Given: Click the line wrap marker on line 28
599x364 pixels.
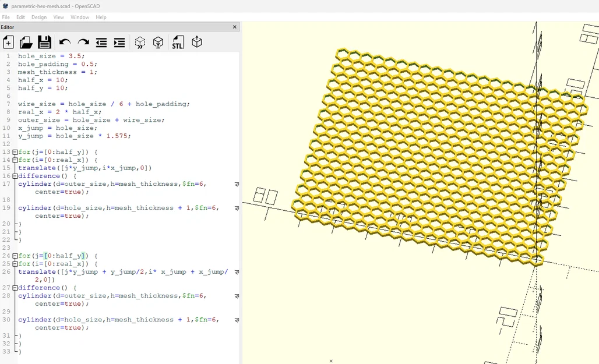Looking at the screenshot, I should click(x=237, y=296).
